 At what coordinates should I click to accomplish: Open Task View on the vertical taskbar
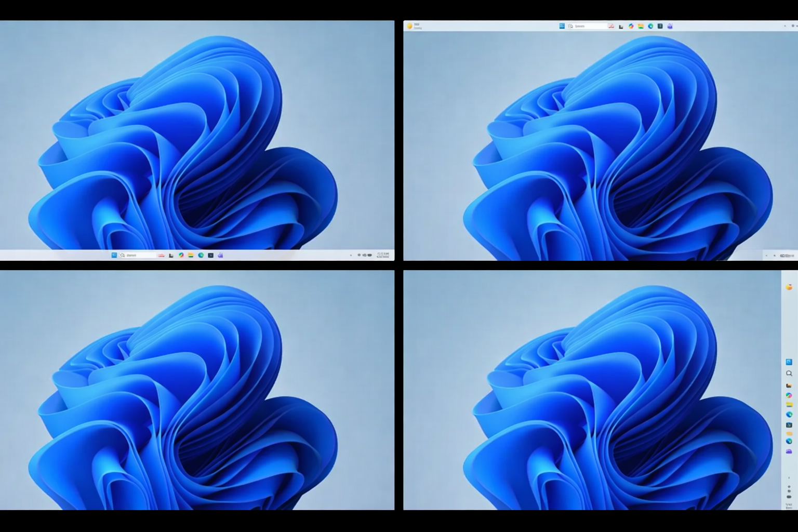(x=789, y=385)
